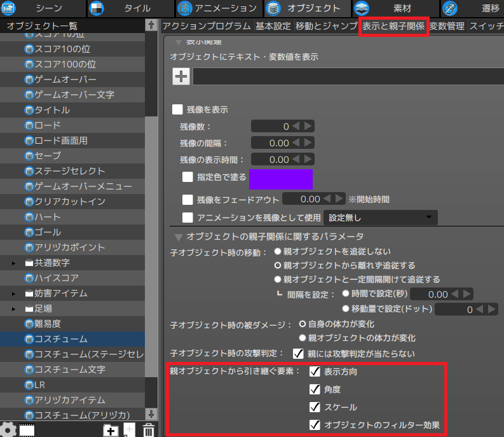Toggle the スケール inheritance checkbox
The image size is (504, 437).
315,407
